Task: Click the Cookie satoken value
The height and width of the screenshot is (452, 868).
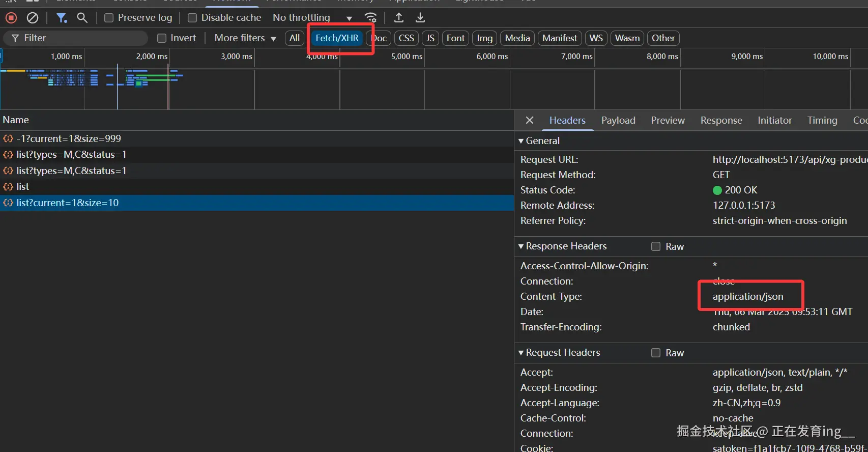Action: click(x=790, y=448)
